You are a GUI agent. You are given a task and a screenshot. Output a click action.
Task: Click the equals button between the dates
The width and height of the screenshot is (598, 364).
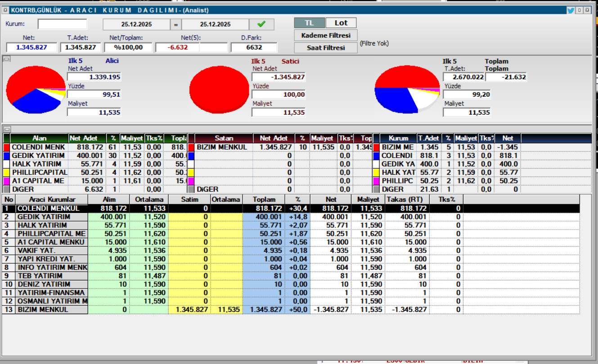click(x=176, y=24)
